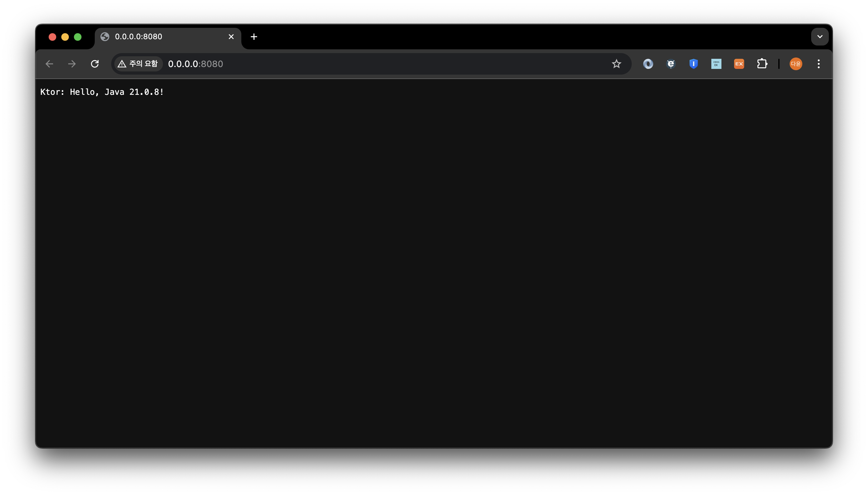Screen dimensions: 868x495
Task: Click the 'Ktor: Hello, Java 21.0.8!' text
Action: point(102,92)
